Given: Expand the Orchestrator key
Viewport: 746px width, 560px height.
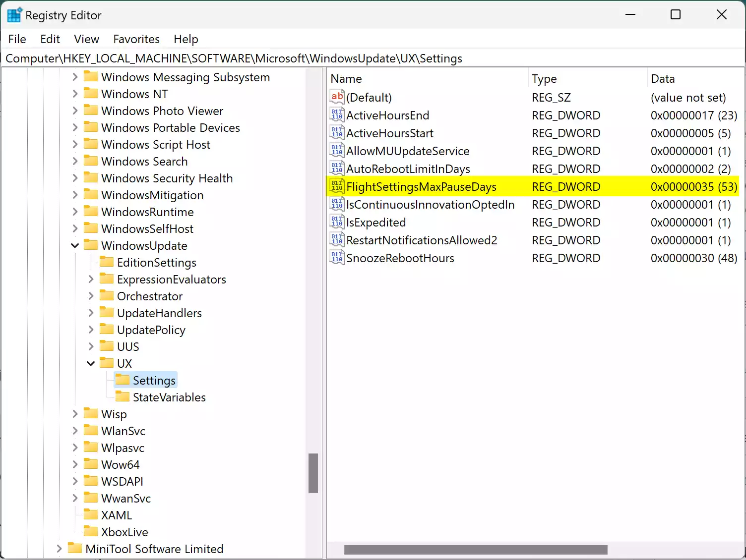Looking at the screenshot, I should [x=91, y=296].
